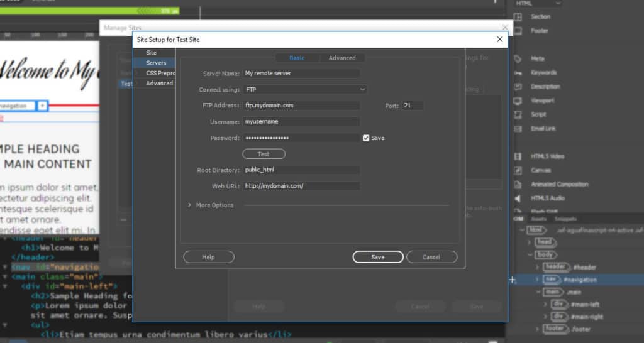Expand the nav #navigation node arrow
The width and height of the screenshot is (644, 343).
pyautogui.click(x=537, y=280)
